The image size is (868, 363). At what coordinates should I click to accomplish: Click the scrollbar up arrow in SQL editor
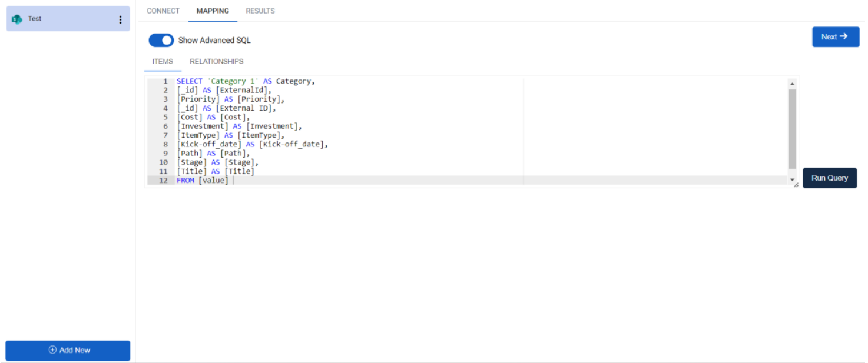pos(792,83)
